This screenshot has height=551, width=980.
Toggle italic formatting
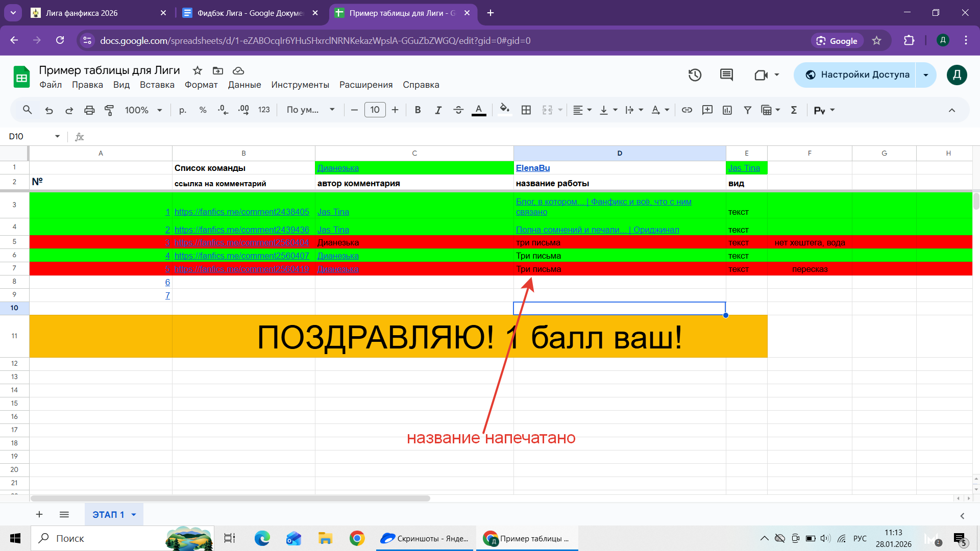pyautogui.click(x=438, y=110)
